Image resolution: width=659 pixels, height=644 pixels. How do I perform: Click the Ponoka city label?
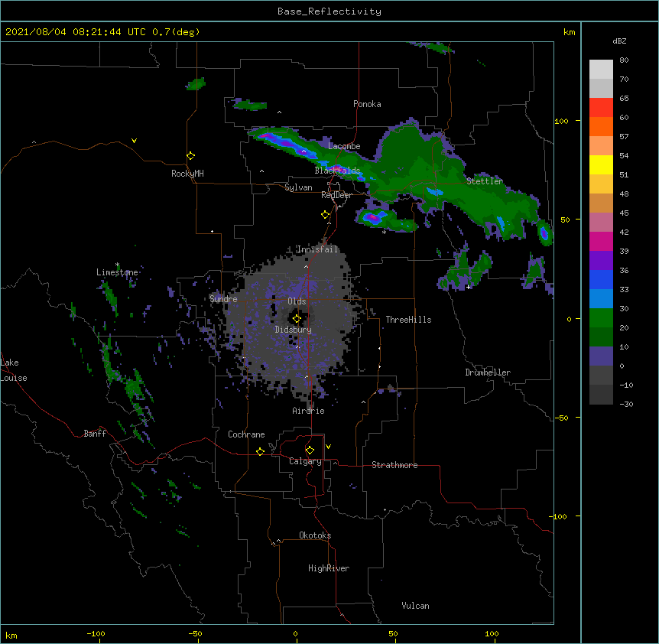367,104
